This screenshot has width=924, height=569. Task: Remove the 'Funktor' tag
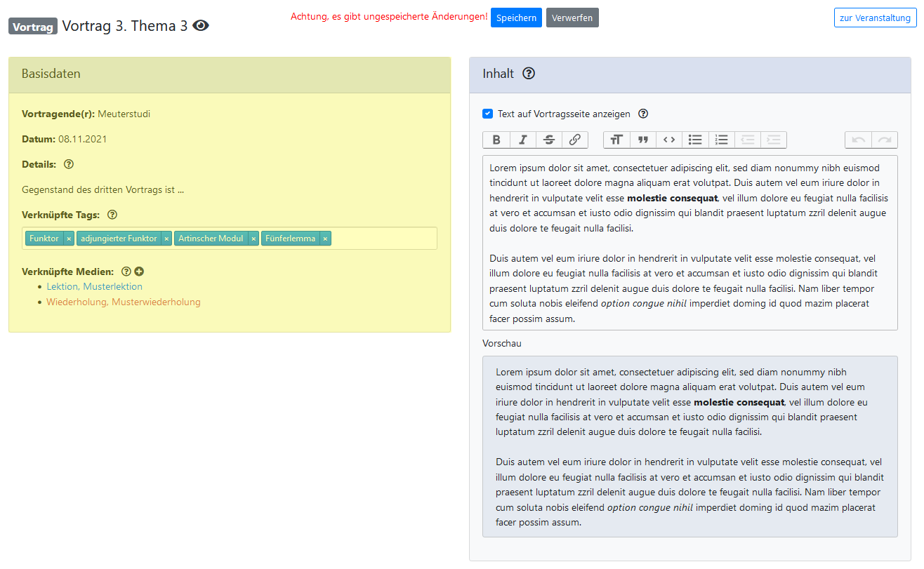[69, 239]
